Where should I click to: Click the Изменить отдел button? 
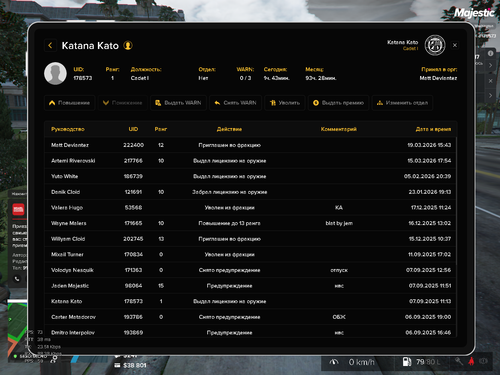pyautogui.click(x=402, y=103)
